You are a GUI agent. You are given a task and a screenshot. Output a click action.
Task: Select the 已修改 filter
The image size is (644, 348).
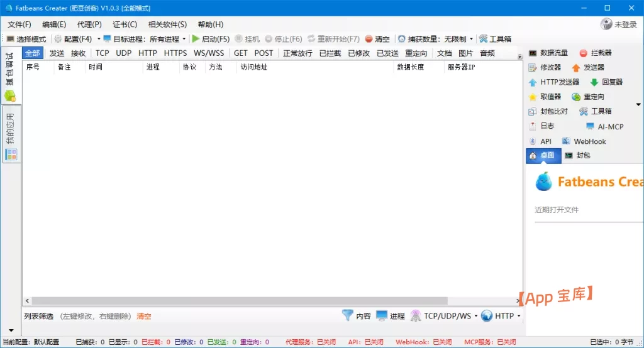tap(358, 53)
